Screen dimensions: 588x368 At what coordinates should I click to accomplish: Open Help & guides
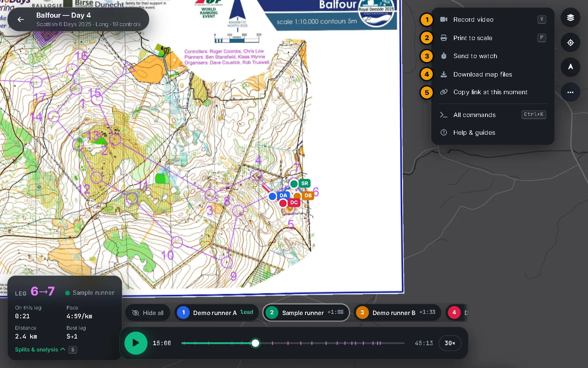point(492,132)
